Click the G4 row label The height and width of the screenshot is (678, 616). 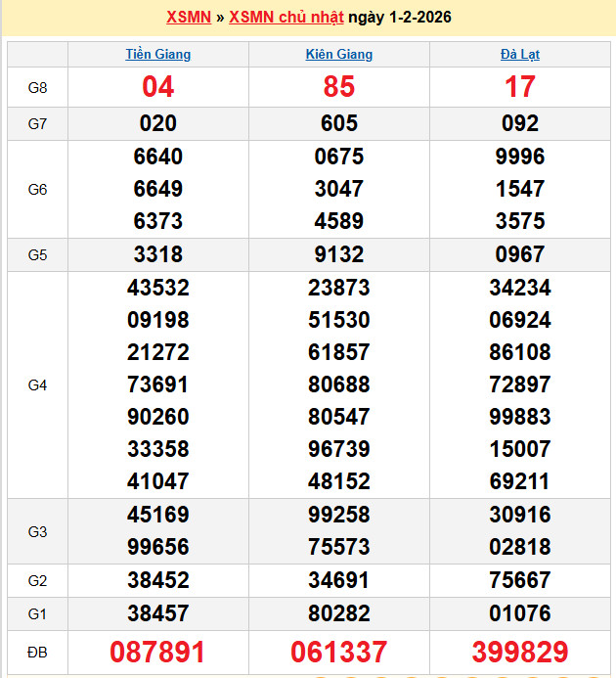37,384
